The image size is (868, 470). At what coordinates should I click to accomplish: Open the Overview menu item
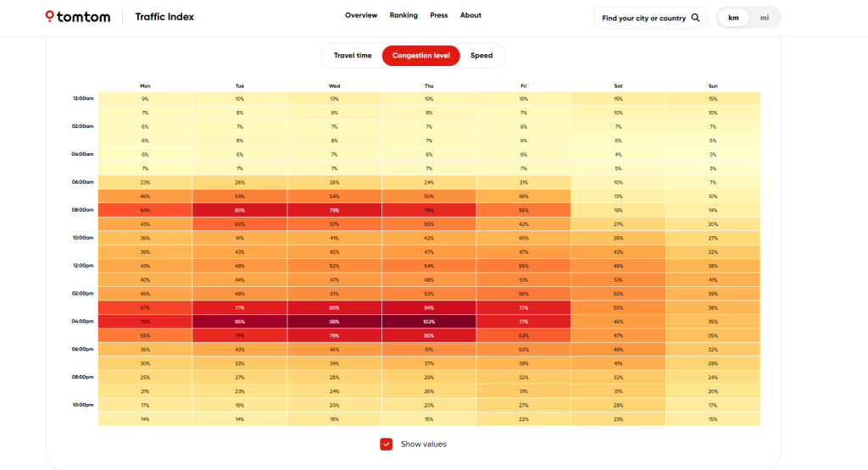point(361,15)
